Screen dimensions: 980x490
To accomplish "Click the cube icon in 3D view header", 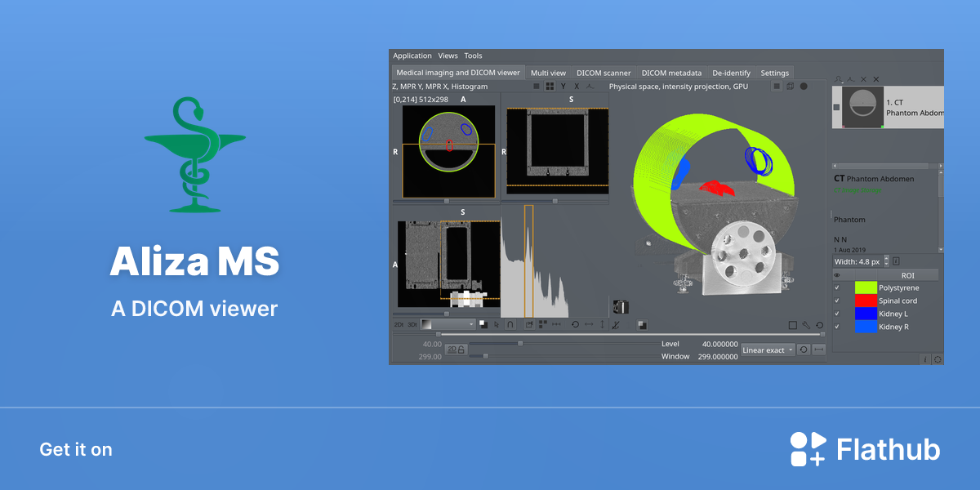I will tap(790, 86).
